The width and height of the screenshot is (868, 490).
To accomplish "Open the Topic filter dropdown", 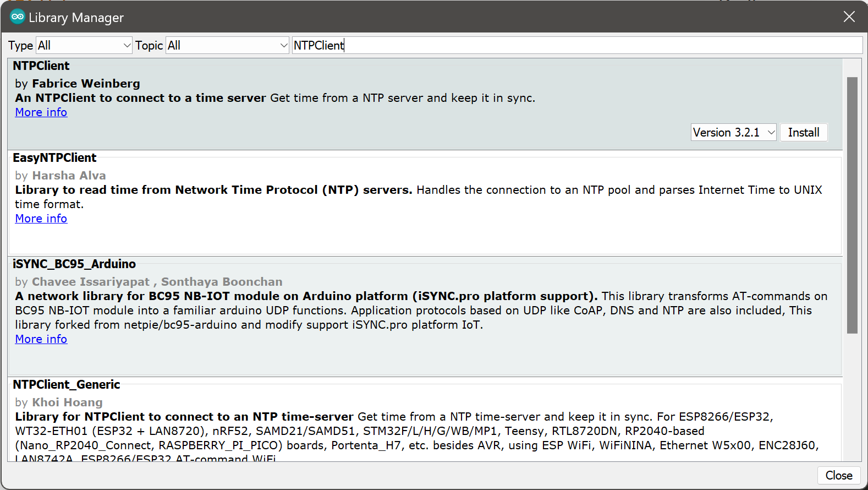I will coord(228,45).
